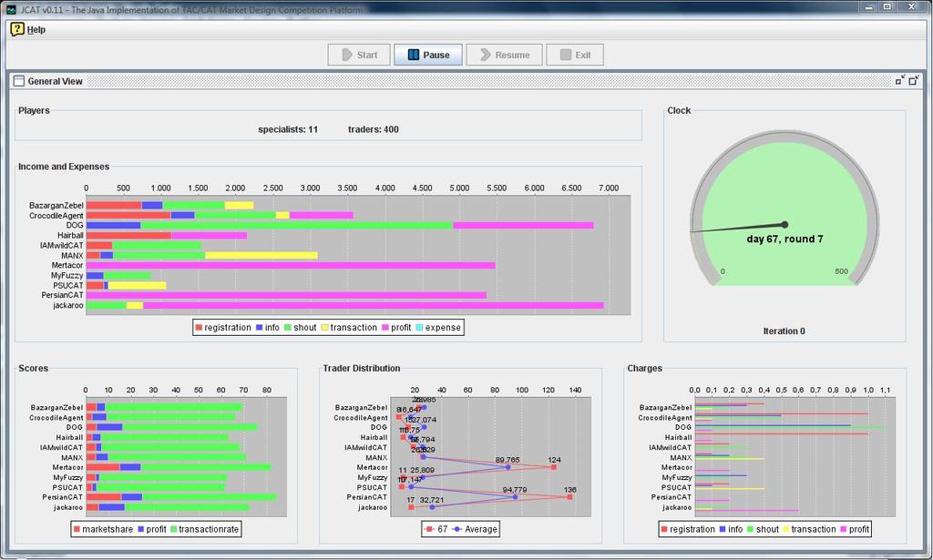The height and width of the screenshot is (560, 933).
Task: Click transaction swatch in Income legend
Action: point(325,328)
